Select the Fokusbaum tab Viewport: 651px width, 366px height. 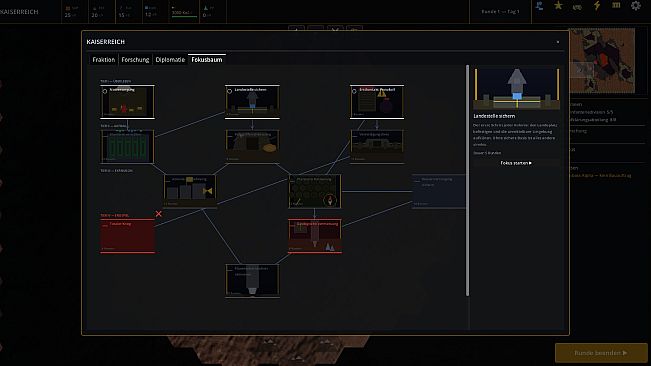click(207, 59)
